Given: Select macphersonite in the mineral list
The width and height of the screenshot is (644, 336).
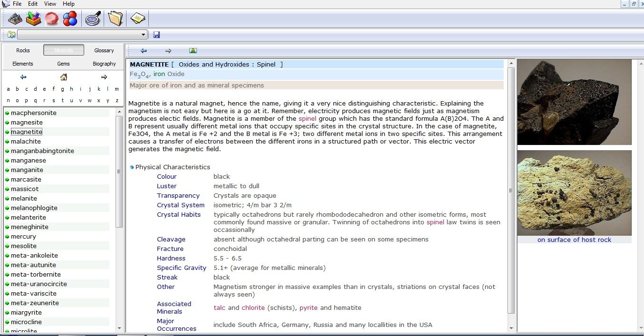Looking at the screenshot, I should click(34, 113).
